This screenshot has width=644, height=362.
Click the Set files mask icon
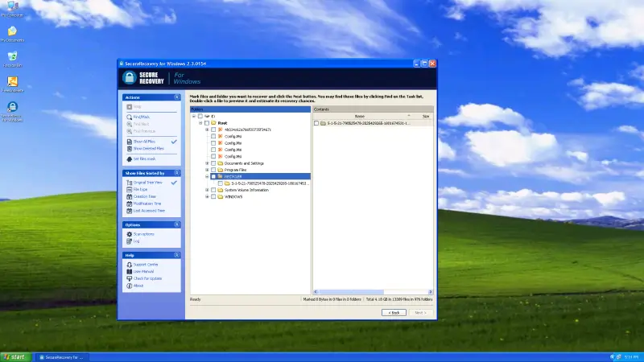pos(130,158)
